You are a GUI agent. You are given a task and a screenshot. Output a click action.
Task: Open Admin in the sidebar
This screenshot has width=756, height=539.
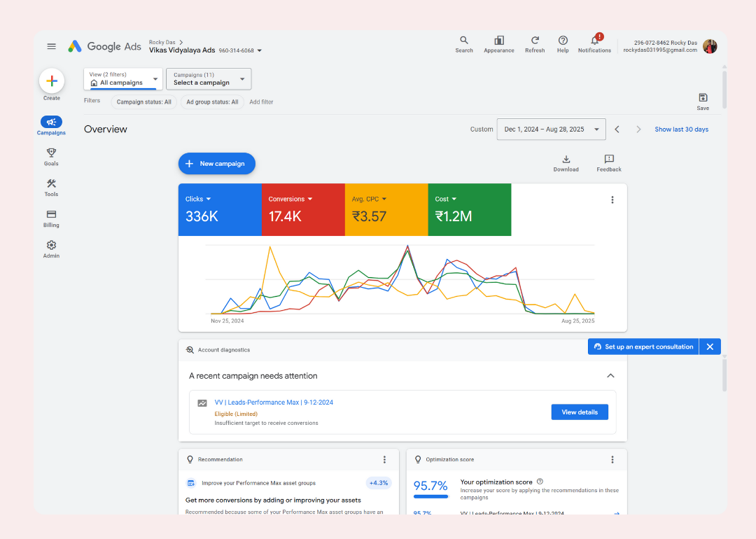pos(51,249)
